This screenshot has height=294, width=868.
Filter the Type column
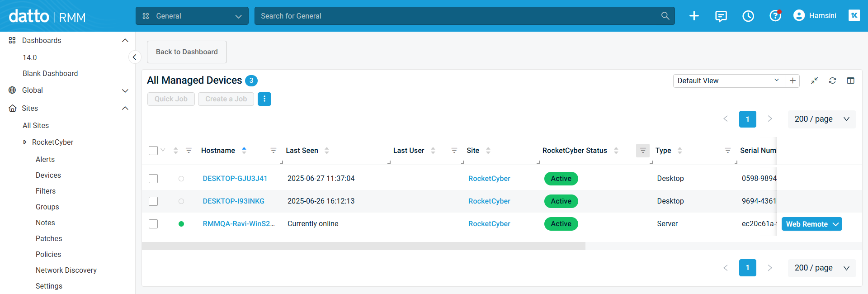pyautogui.click(x=728, y=150)
